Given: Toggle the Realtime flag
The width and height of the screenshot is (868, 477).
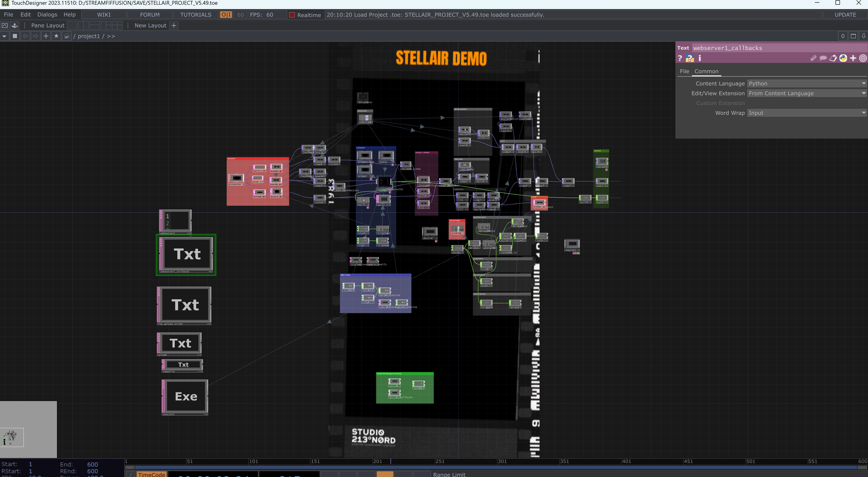Looking at the screenshot, I should click(x=292, y=15).
